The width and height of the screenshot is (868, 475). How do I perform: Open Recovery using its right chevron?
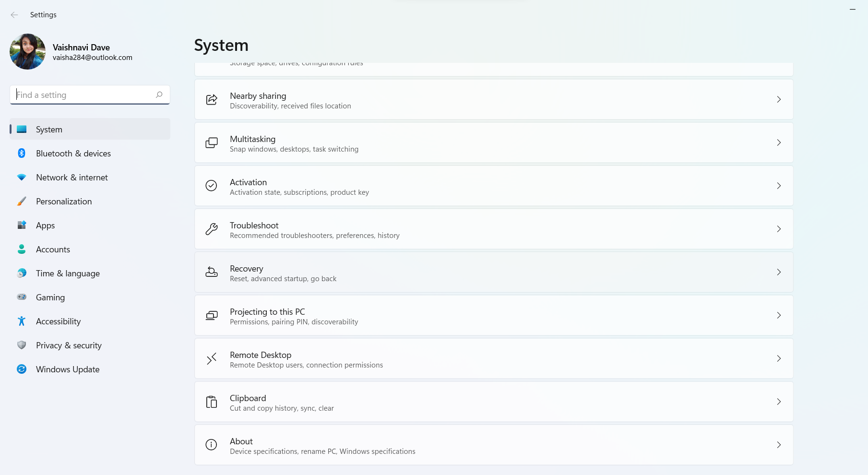point(779,272)
